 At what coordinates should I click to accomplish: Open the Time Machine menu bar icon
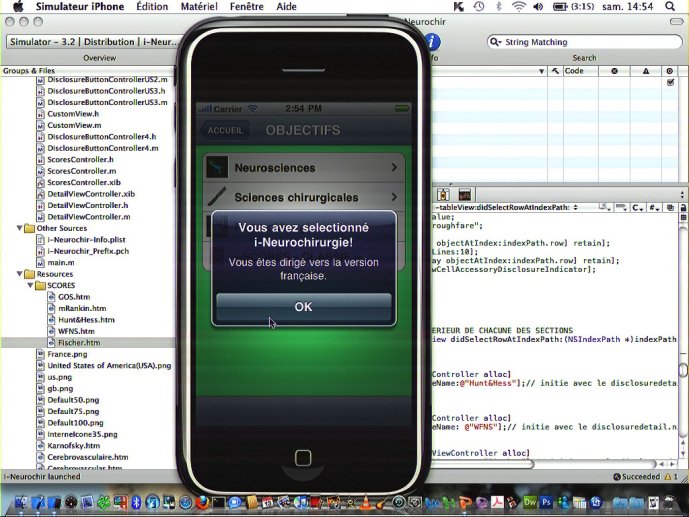click(x=479, y=7)
